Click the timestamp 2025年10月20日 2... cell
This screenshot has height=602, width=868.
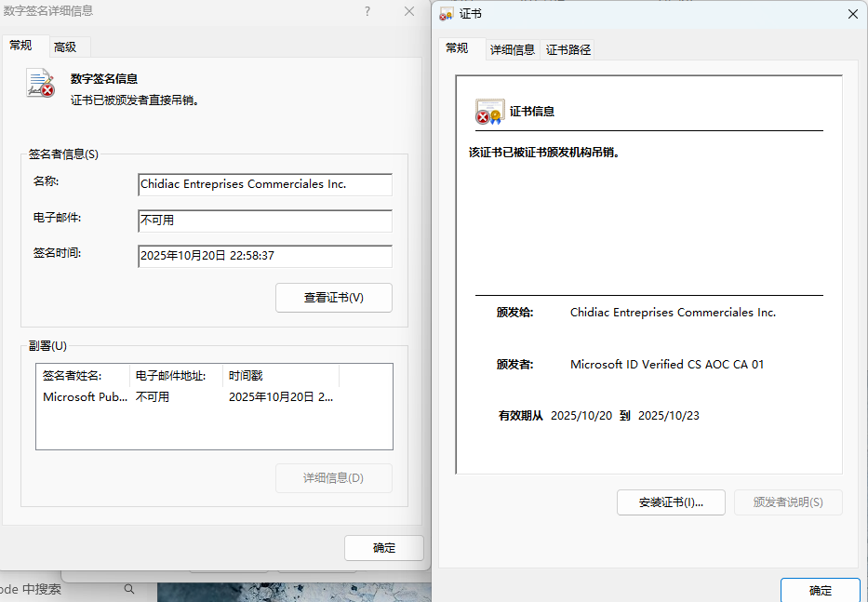click(281, 397)
